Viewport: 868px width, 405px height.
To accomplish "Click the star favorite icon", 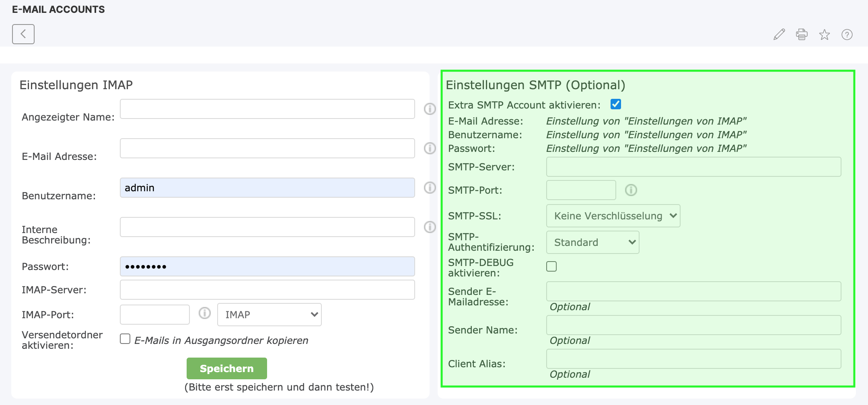I will pos(824,35).
